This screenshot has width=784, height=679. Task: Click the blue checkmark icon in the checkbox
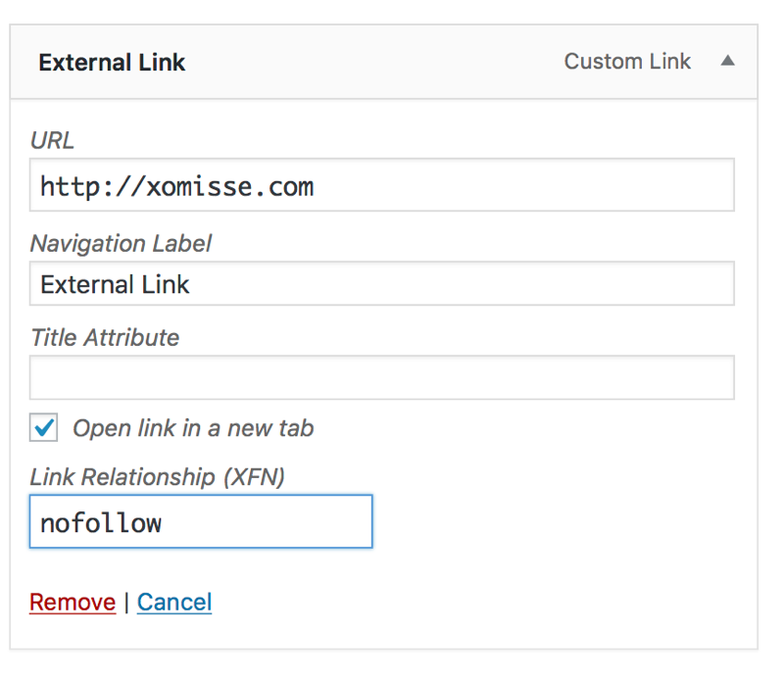(43, 427)
